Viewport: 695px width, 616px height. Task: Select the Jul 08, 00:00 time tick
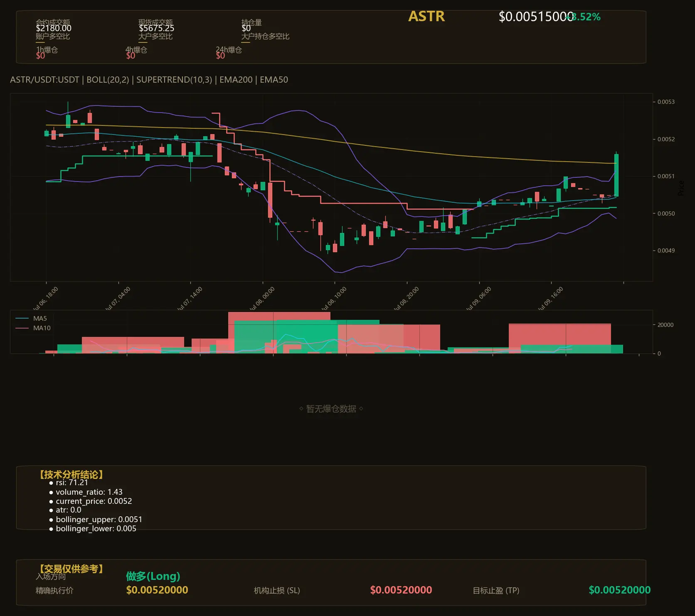point(262,299)
